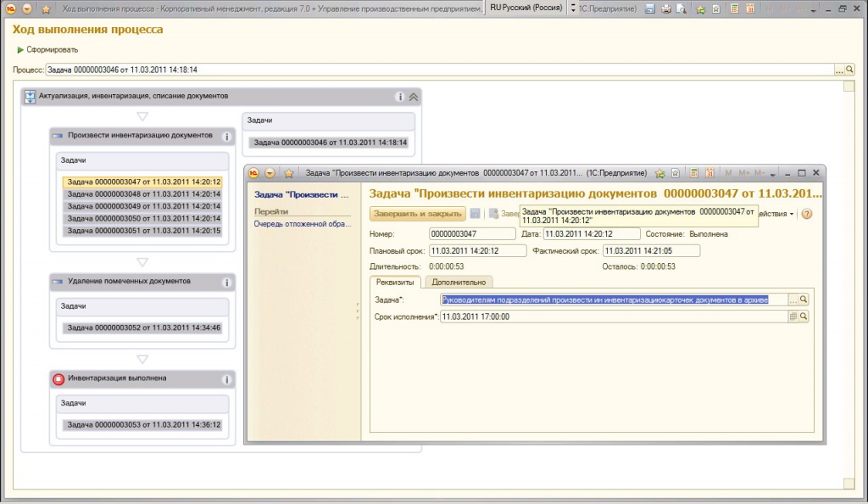868x504 pixels.
Task: Click the save diskette icon in main toolbar
Action: coord(650,8)
